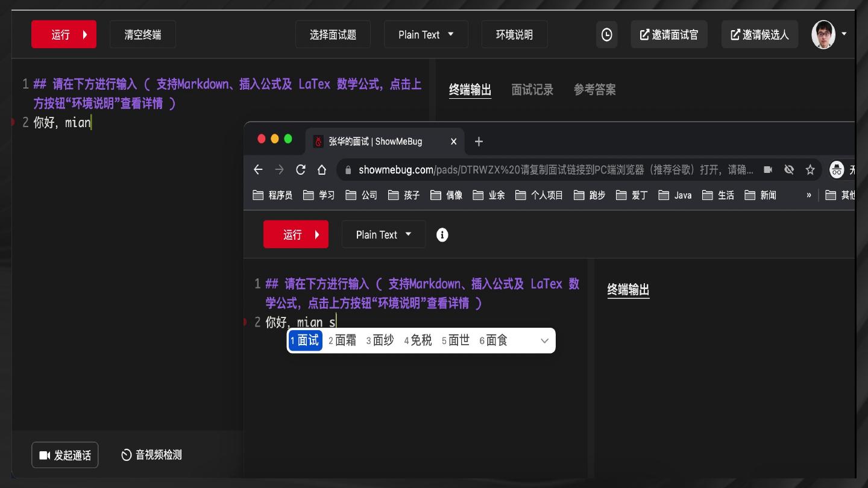Expand more IME candidates with the down chevron
Image resolution: width=868 pixels, height=488 pixels.
click(544, 341)
